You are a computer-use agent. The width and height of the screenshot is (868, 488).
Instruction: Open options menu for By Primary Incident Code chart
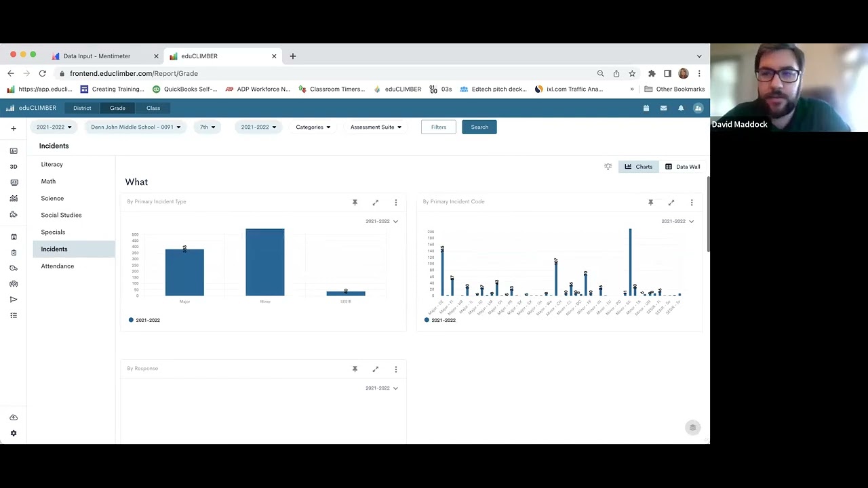692,203
